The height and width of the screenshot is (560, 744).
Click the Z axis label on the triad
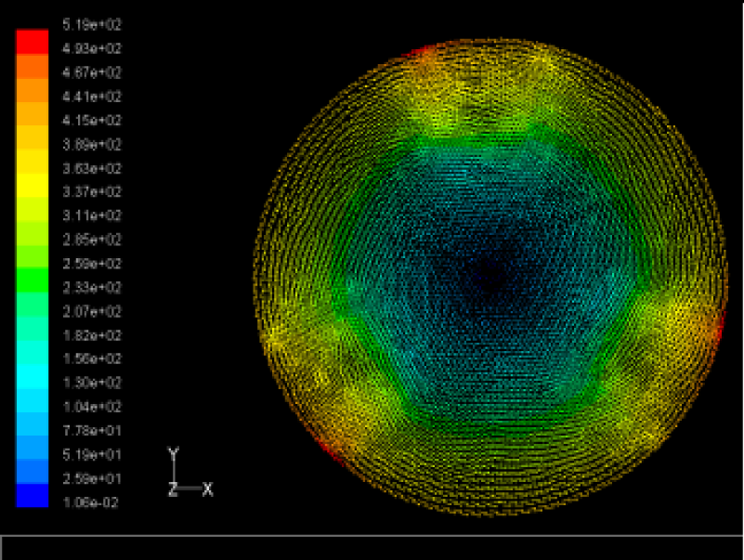pos(172,488)
